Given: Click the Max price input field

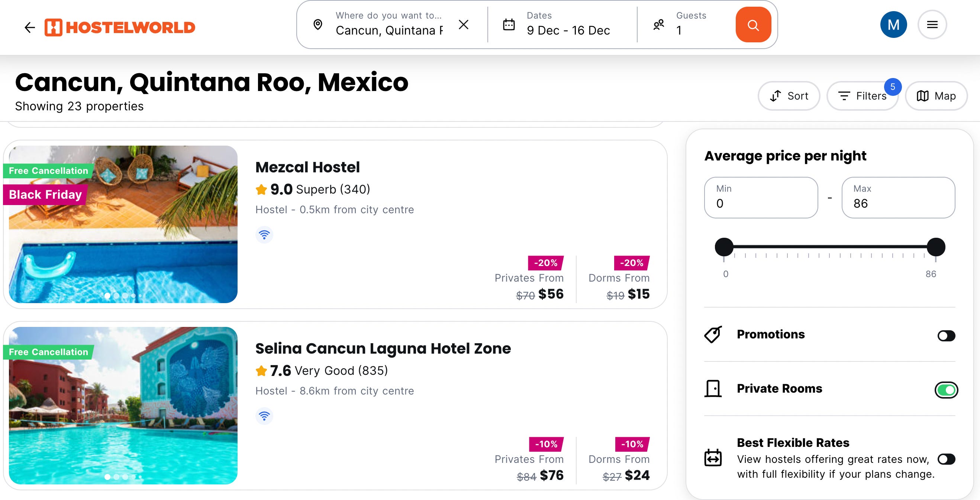Looking at the screenshot, I should coord(898,198).
